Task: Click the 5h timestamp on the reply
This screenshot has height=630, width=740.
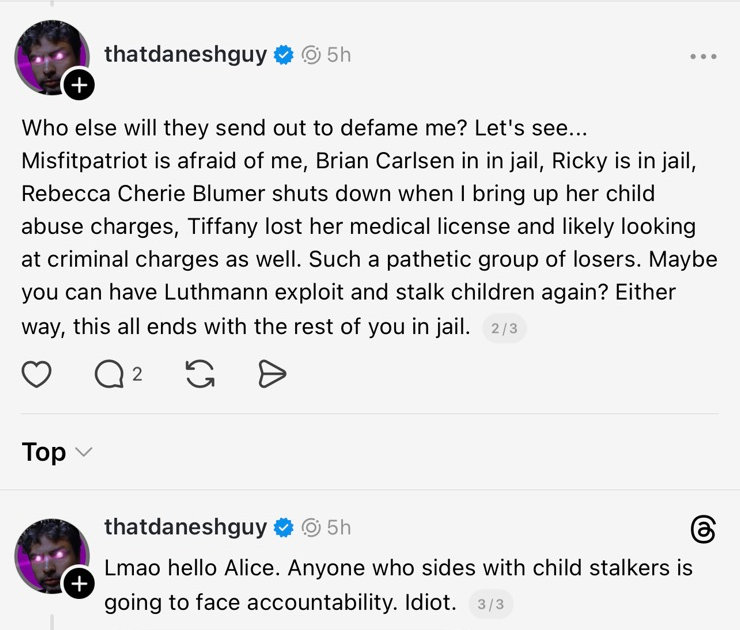Action: click(339, 527)
